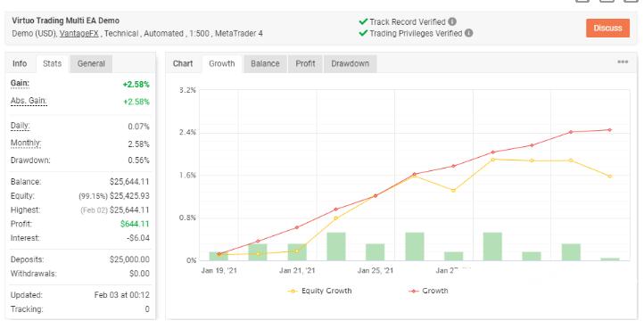Click the underlined Gain label

[20, 84]
